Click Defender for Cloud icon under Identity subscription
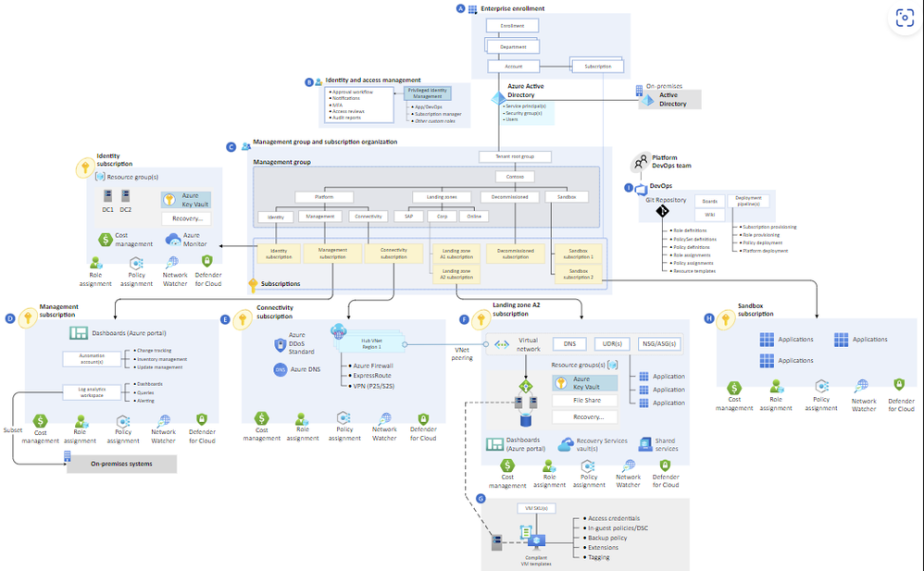 (x=206, y=261)
